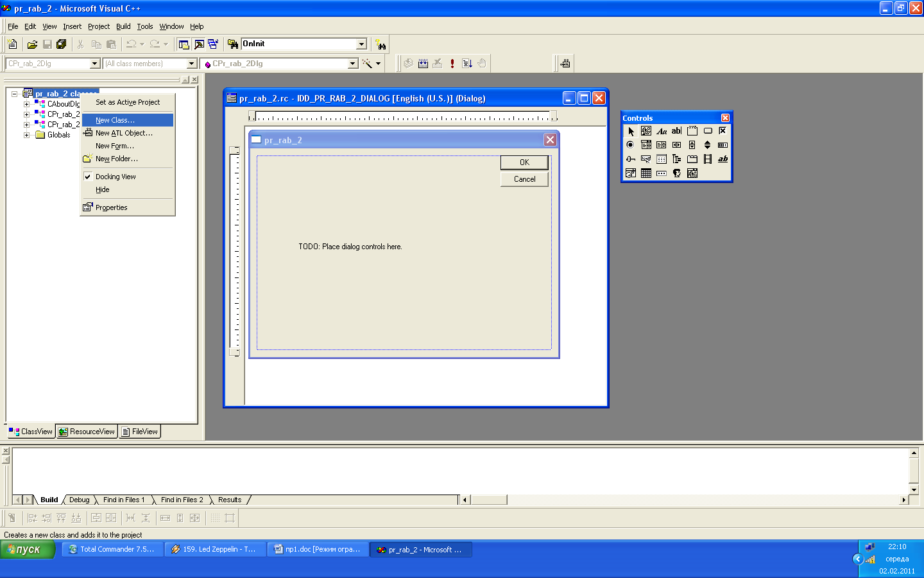
Task: Switch to the FileView tab
Action: point(139,432)
